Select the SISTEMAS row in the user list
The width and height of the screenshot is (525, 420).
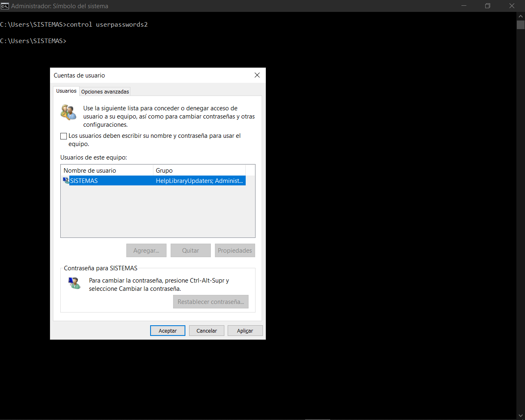(123, 180)
